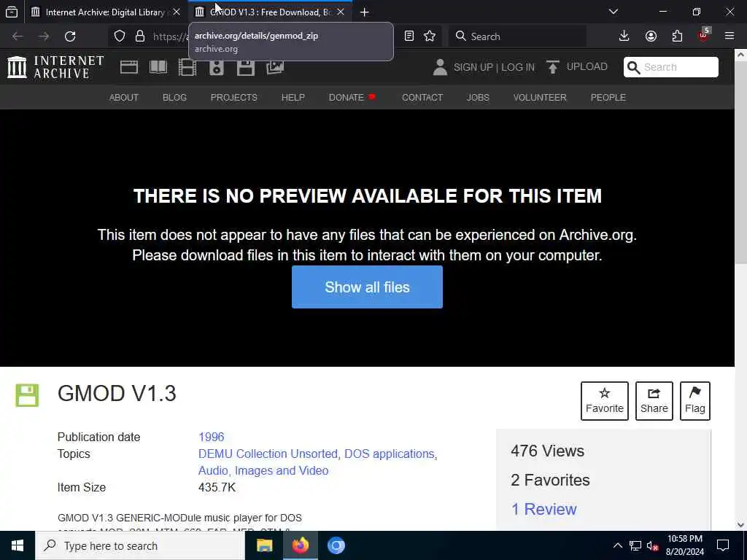Click the Internet Archive logo

[55, 66]
